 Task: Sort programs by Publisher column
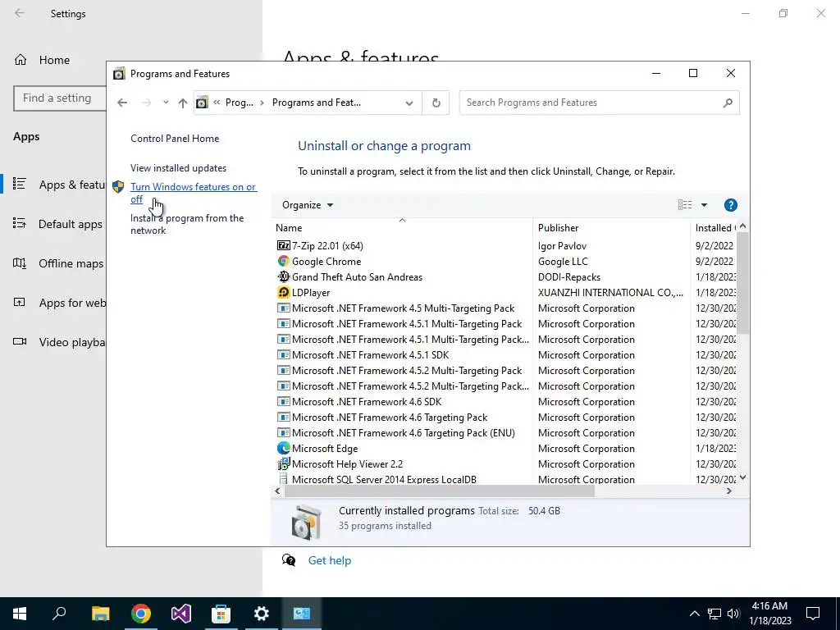pyautogui.click(x=611, y=228)
